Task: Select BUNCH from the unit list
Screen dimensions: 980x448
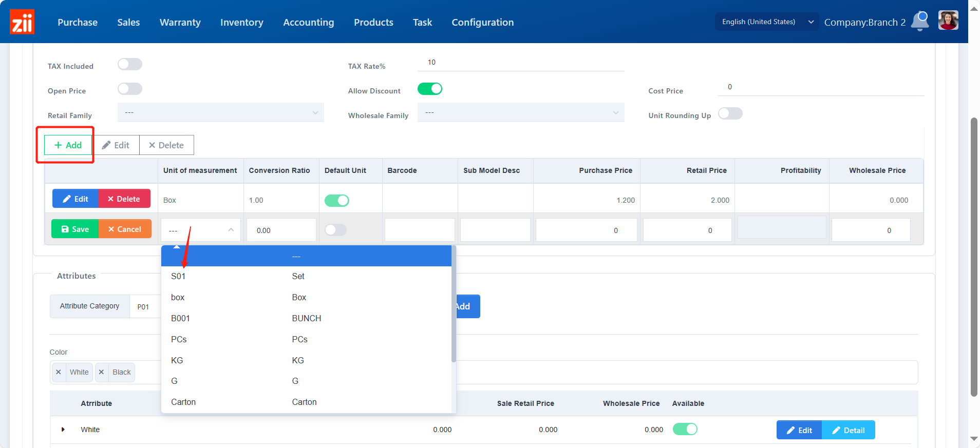Action: (306, 318)
